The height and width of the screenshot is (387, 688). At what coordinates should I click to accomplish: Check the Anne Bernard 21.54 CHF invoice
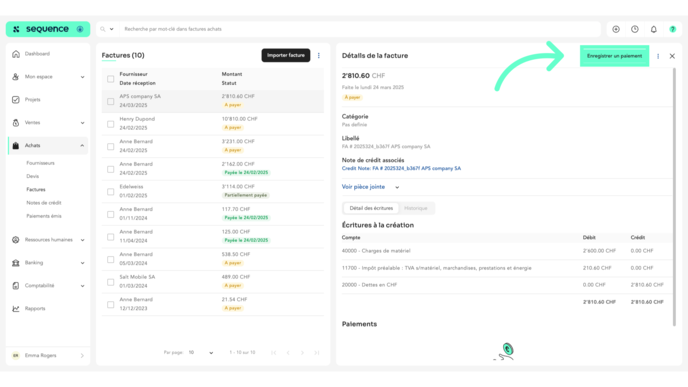click(x=111, y=305)
